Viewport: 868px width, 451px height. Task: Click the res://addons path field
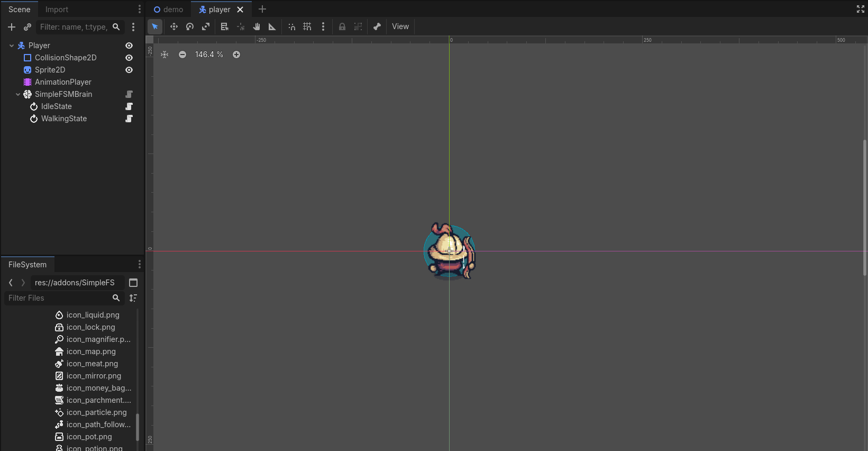[77, 283]
